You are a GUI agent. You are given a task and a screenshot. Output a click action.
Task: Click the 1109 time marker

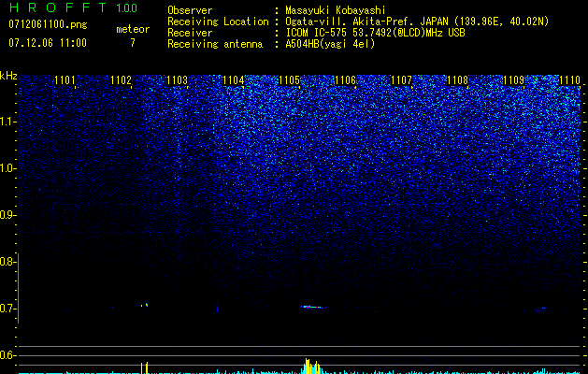pyautogui.click(x=513, y=80)
